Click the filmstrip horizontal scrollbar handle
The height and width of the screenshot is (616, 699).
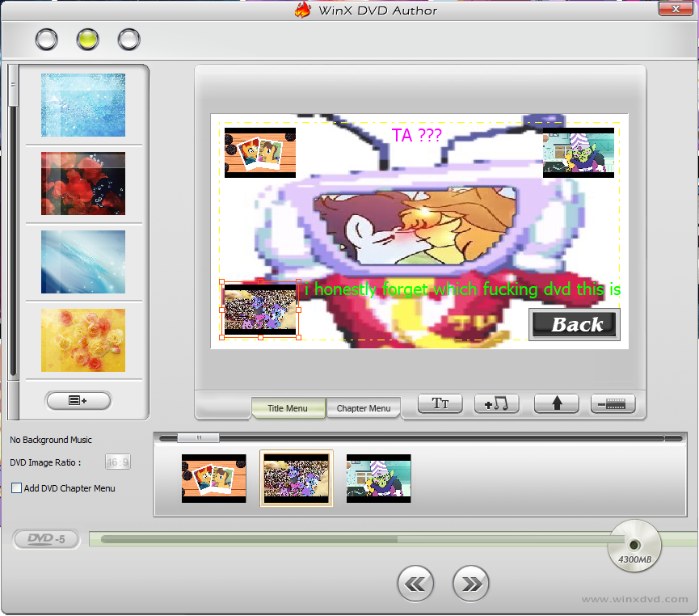tap(198, 438)
